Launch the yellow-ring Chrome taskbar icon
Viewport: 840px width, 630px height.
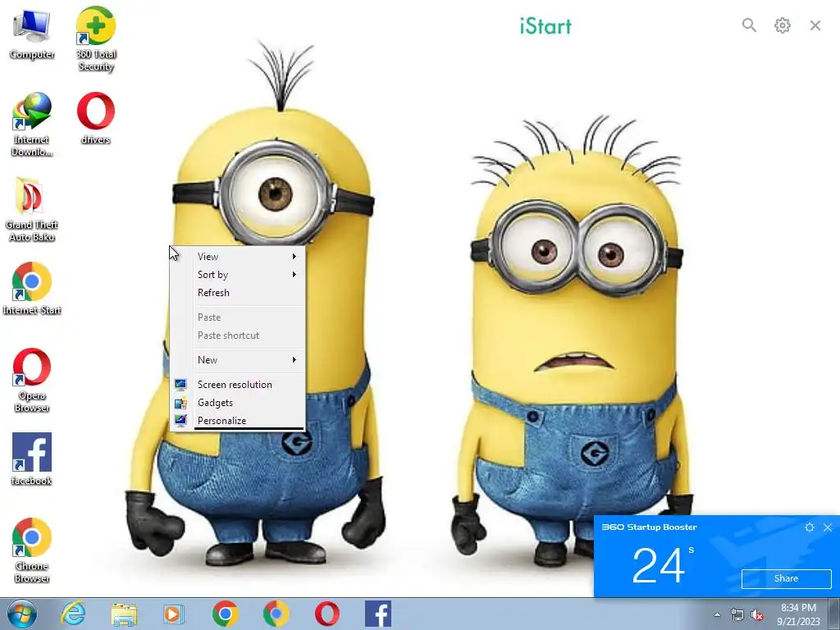pos(276,614)
